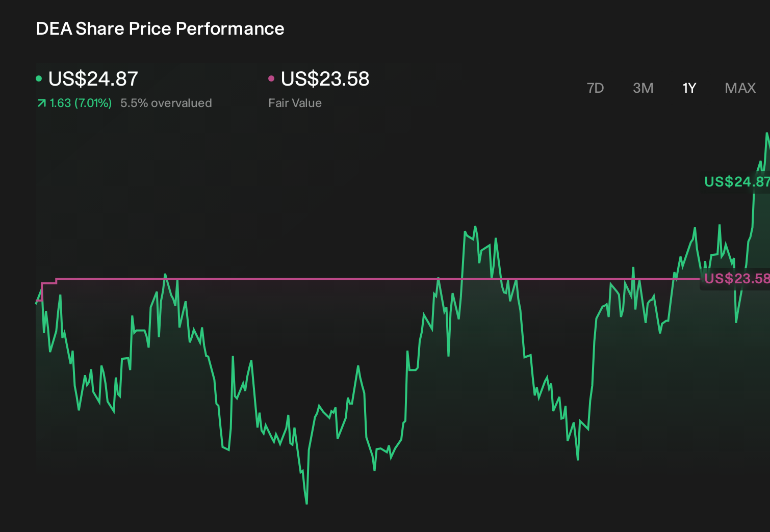Image resolution: width=770 pixels, height=532 pixels.
Task: Switch chart to 7D range
Action: [x=595, y=88]
